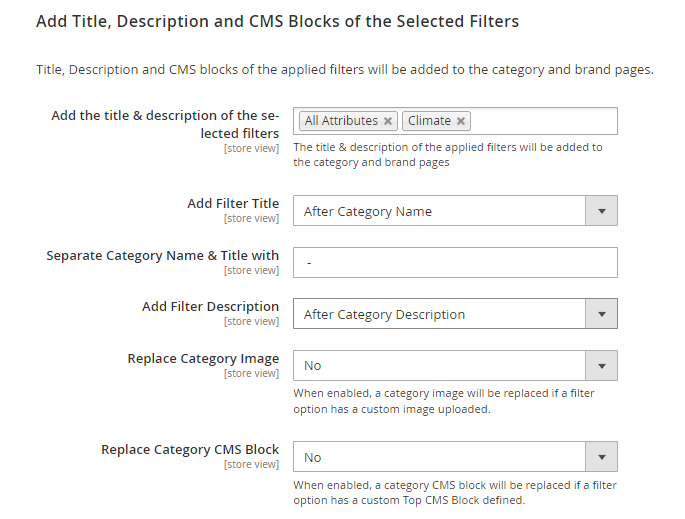Click the Add Filter Title label
Image resolution: width=685 pixels, height=519 pixels.
coord(233,204)
